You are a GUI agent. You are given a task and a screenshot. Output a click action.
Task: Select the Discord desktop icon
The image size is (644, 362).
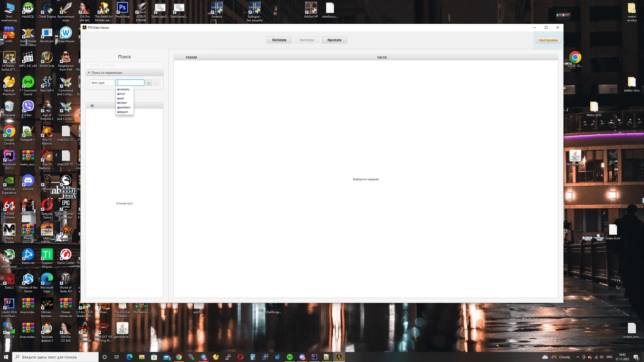coord(28,183)
